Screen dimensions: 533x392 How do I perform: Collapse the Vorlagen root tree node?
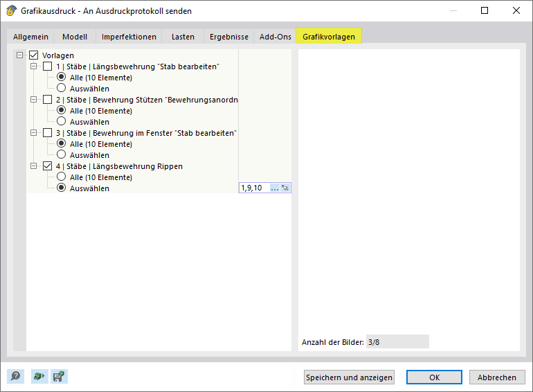(19, 55)
